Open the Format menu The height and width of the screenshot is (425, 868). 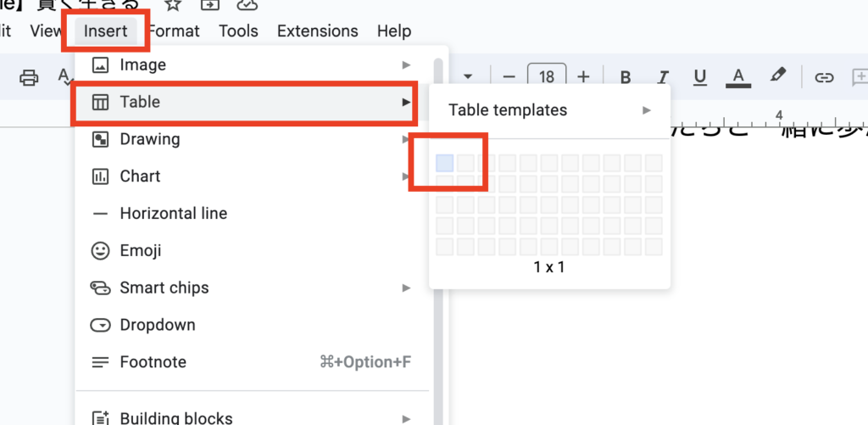tap(174, 31)
